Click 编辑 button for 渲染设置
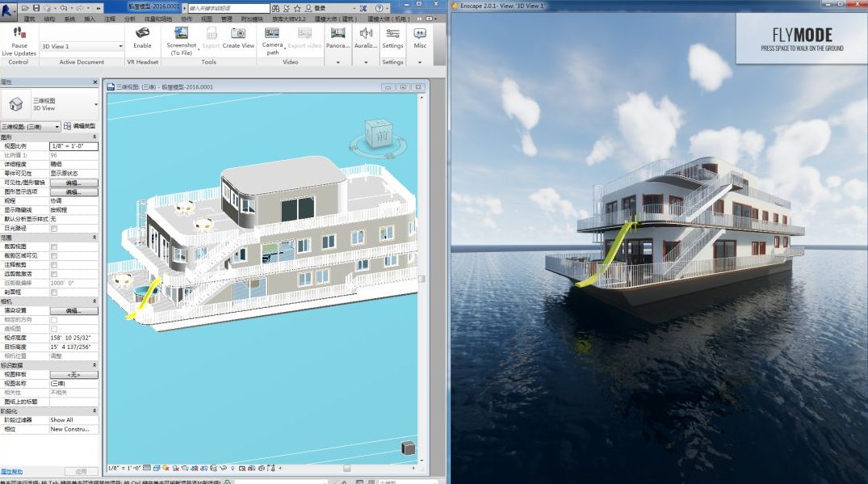This screenshot has height=484, width=868. tap(74, 311)
